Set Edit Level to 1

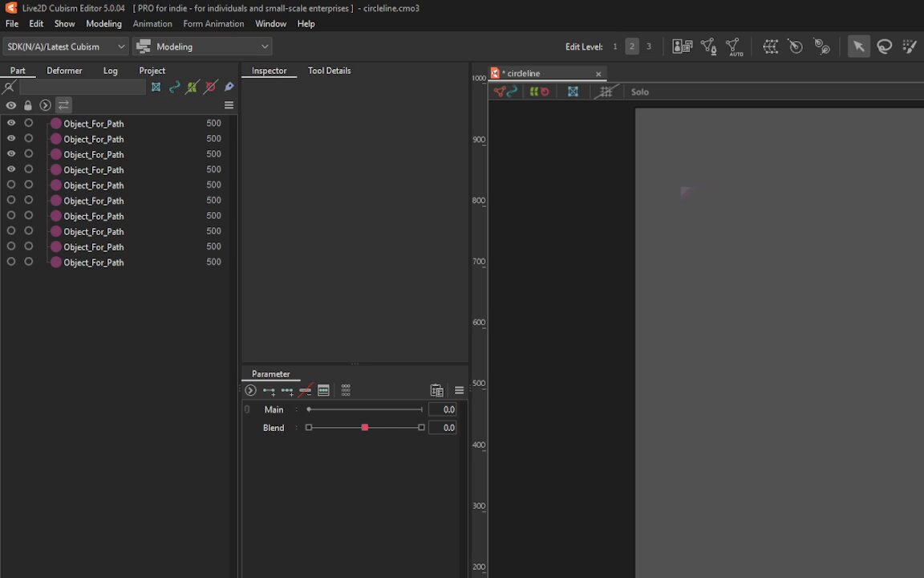coord(615,47)
